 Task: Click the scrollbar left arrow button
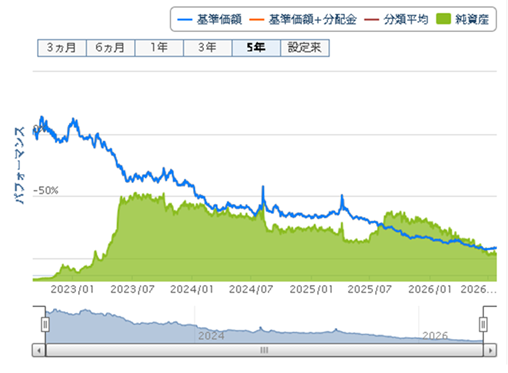39,350
